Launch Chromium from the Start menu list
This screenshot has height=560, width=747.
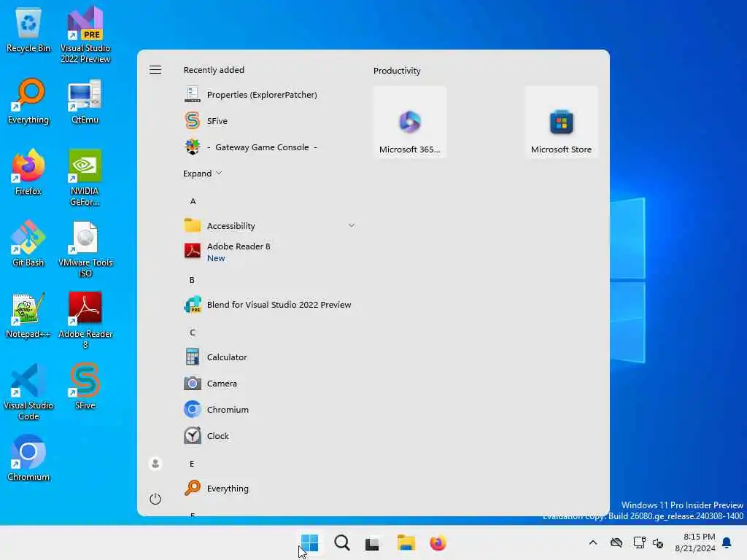pos(270,410)
